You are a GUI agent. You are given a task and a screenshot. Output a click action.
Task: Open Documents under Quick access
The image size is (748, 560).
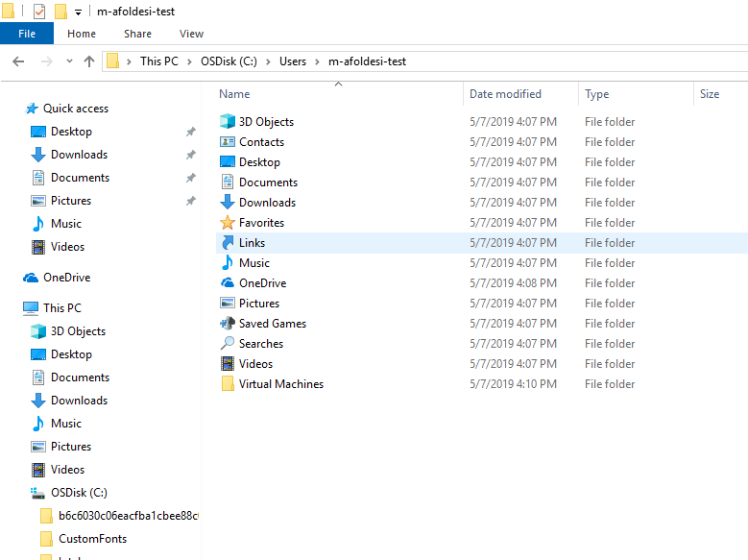tap(80, 177)
